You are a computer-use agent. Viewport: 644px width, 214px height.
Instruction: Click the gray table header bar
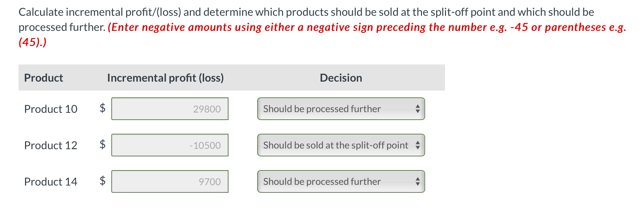pyautogui.click(x=231, y=78)
